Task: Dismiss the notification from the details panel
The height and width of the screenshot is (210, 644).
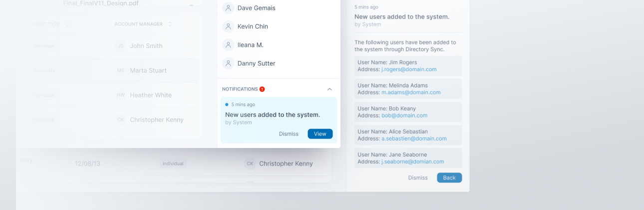Action: point(418,177)
